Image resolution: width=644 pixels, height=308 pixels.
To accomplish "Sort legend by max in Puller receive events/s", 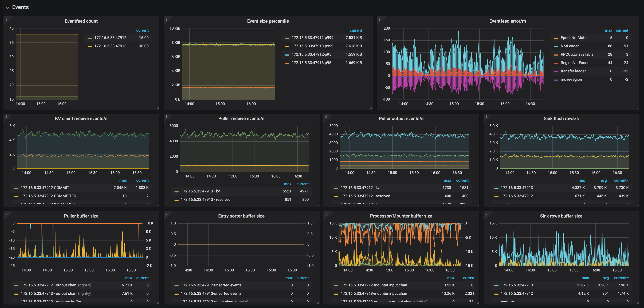I will [x=288, y=184].
